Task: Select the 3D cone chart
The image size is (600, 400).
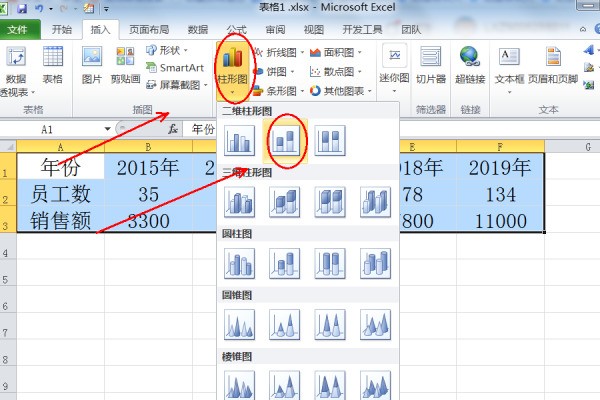Action: [x=375, y=325]
